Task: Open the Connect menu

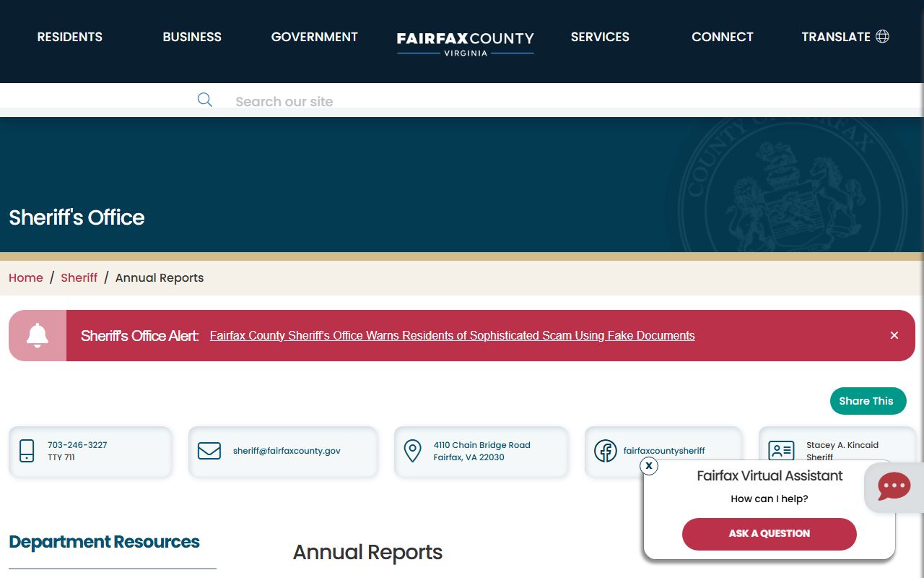Action: (x=723, y=37)
